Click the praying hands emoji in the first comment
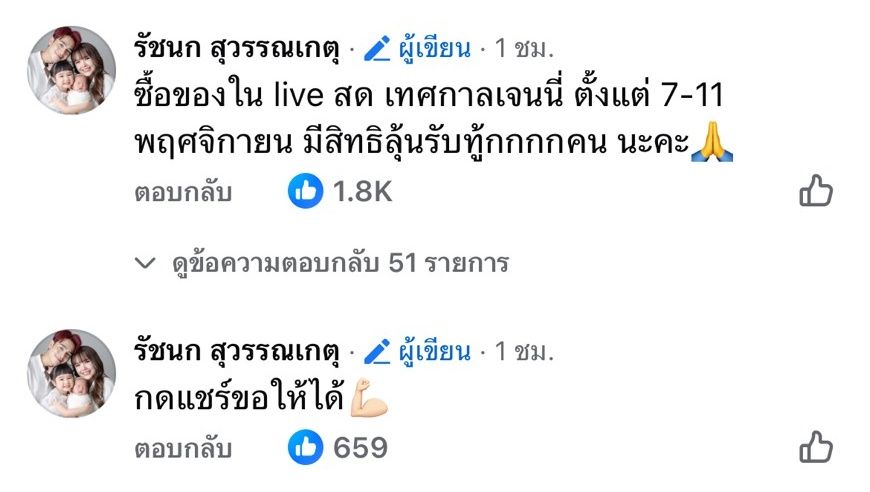 click(x=712, y=142)
